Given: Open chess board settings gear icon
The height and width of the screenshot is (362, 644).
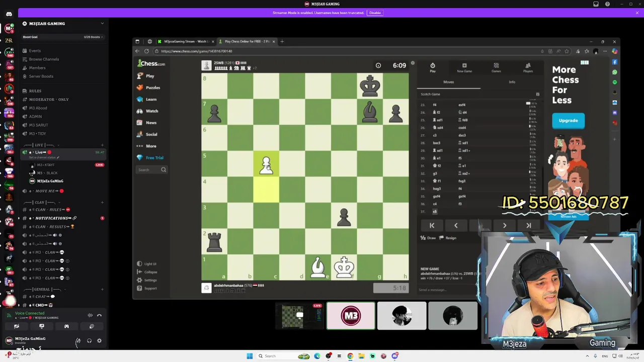Looking at the screenshot, I should pos(413,63).
